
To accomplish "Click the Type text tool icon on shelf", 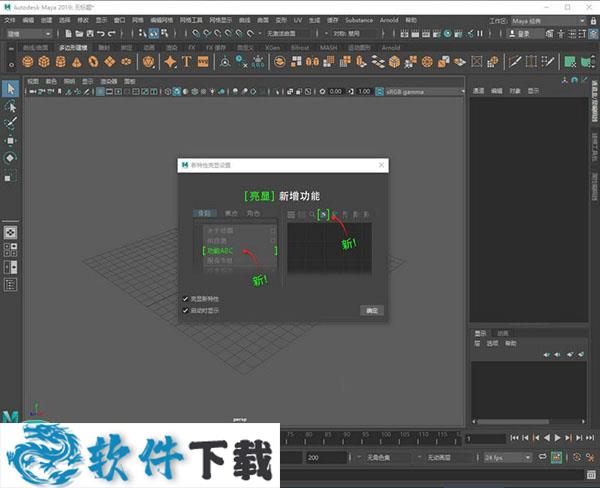I will coord(186,62).
